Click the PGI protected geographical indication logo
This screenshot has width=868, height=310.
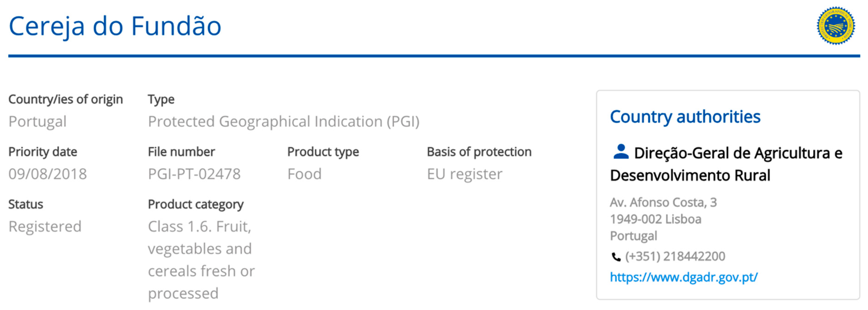(x=836, y=26)
